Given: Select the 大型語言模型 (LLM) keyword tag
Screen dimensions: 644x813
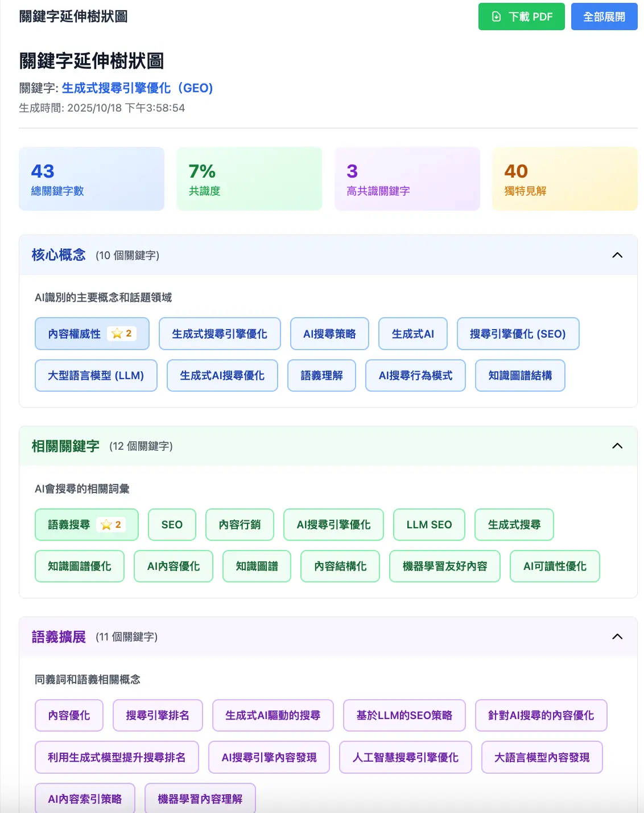Looking at the screenshot, I should point(96,375).
